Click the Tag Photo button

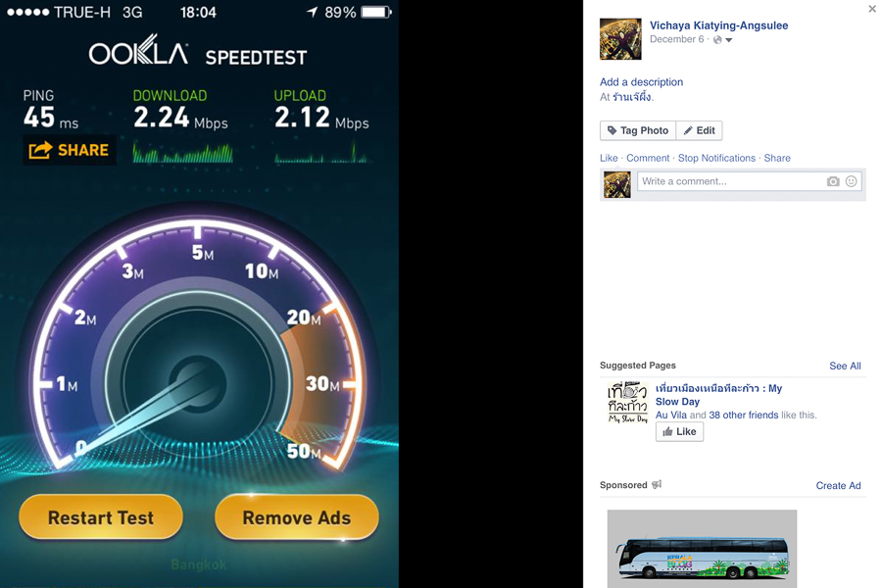pos(638,130)
